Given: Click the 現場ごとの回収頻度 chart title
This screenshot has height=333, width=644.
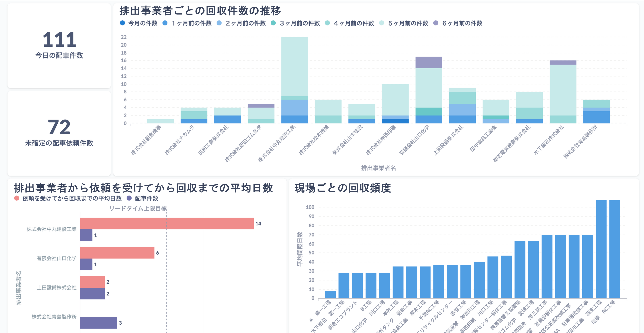Looking at the screenshot, I should coord(342,188).
